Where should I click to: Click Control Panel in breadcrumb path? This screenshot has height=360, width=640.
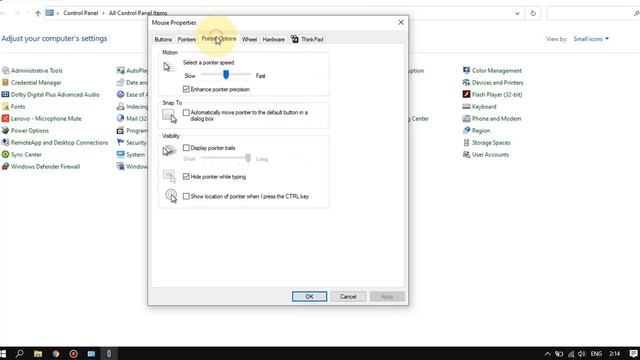[x=80, y=13]
